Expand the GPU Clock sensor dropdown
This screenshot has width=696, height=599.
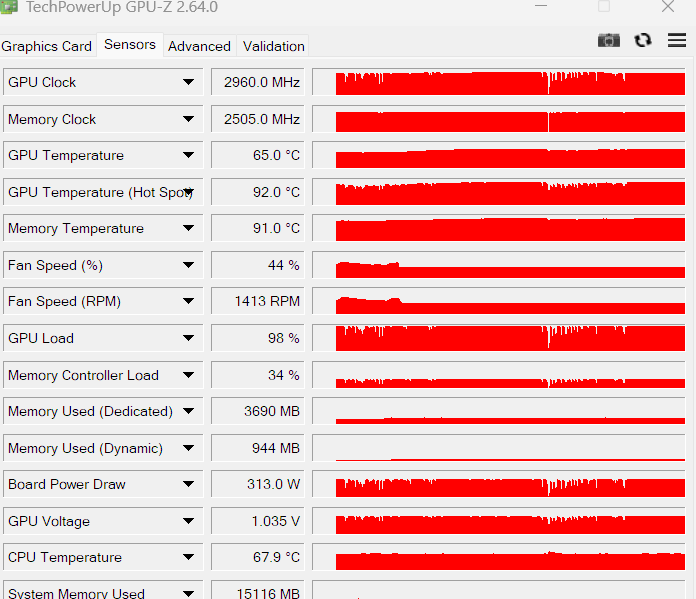pos(188,82)
